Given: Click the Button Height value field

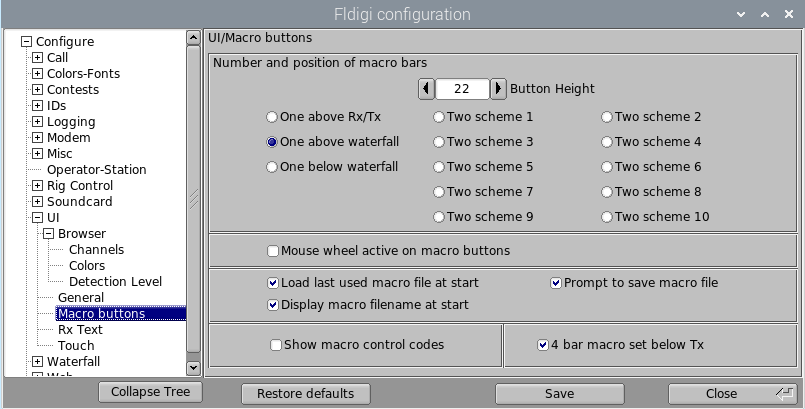Looking at the screenshot, I should click(x=462, y=89).
